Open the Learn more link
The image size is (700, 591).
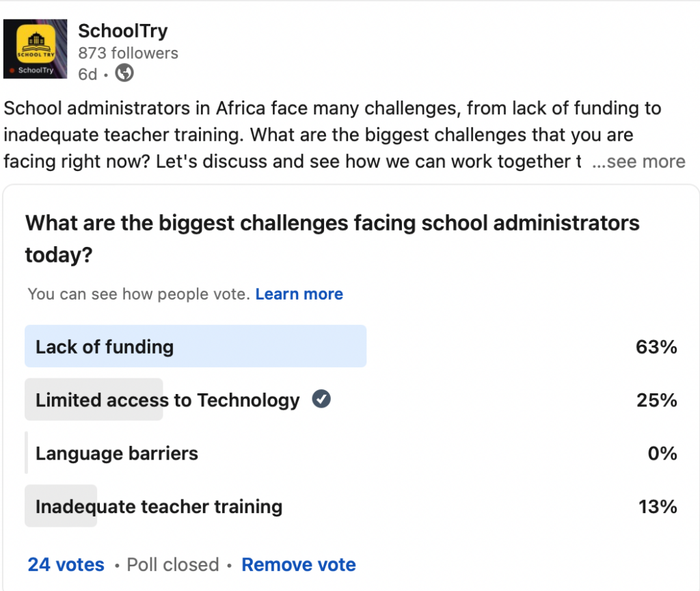tap(299, 294)
